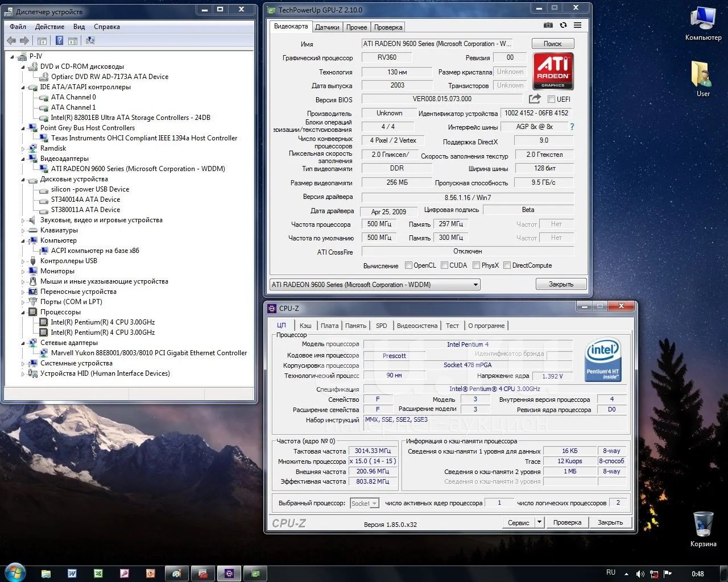Screen dimensions: 728x582
Task: Toggle the CUDA checkbox
Action: tap(444, 265)
